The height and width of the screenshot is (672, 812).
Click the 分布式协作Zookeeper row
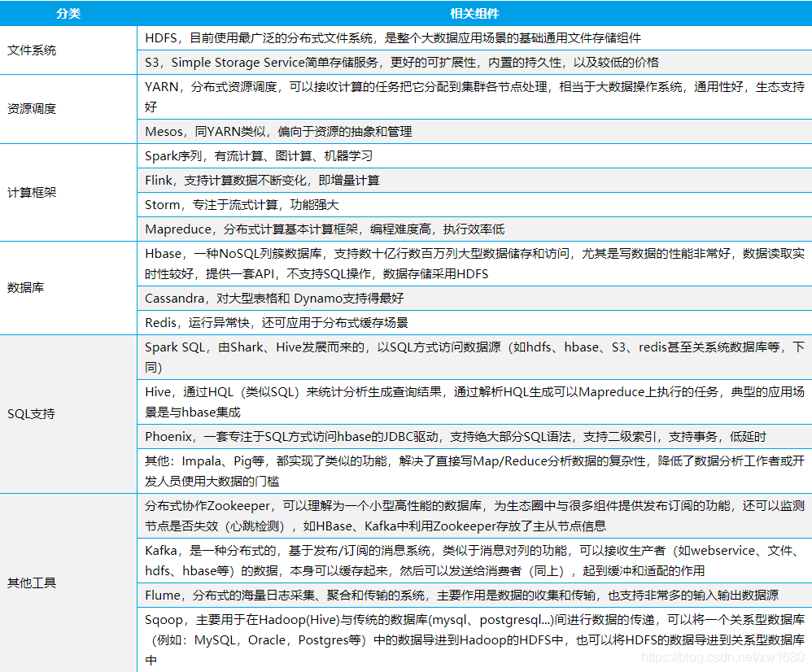[x=474, y=516]
